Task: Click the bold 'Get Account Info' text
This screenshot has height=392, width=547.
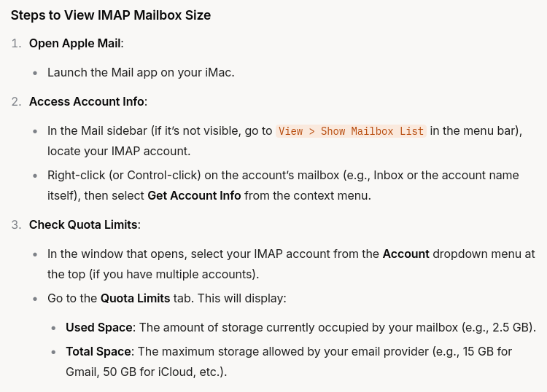Action: coord(194,195)
